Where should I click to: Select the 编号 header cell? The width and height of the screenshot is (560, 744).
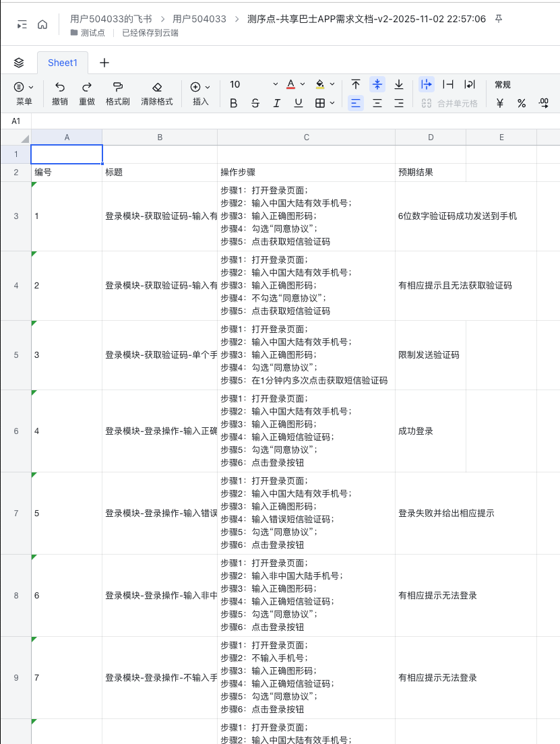click(67, 173)
